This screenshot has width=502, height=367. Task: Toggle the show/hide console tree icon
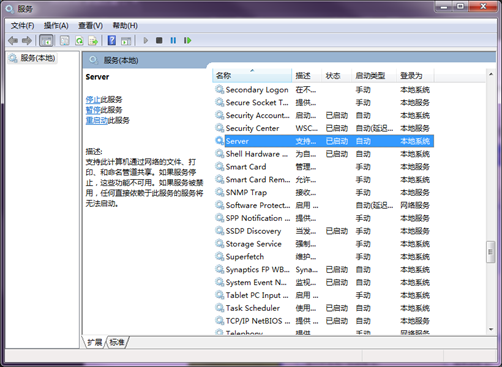click(46, 41)
